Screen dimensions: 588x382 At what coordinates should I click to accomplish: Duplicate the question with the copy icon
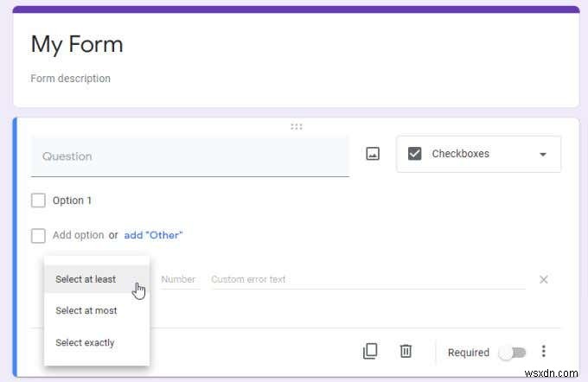pyautogui.click(x=370, y=351)
